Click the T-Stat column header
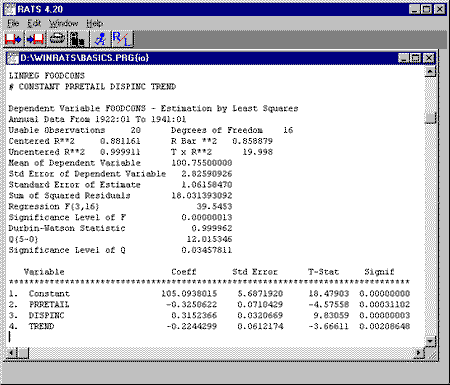Image resolution: width=450 pixels, height=385 pixels. pos(323,272)
